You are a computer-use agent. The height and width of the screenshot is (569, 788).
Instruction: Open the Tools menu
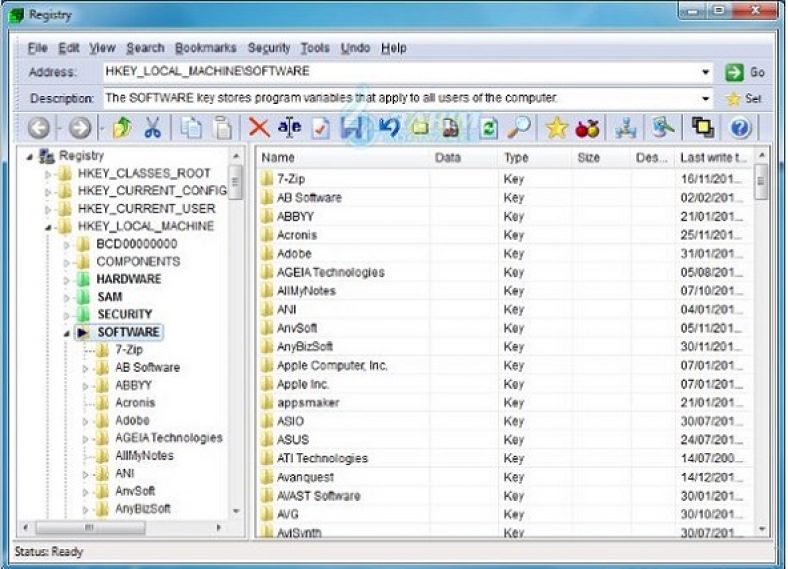point(315,48)
